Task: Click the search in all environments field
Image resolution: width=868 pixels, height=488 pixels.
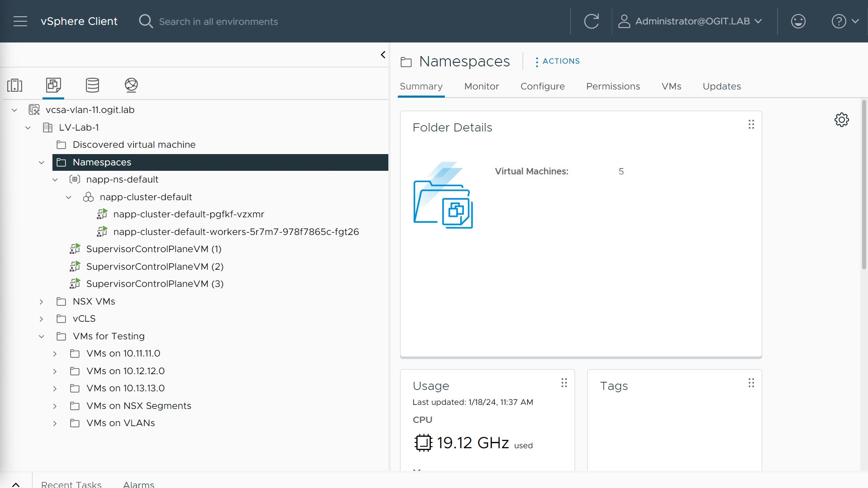Action: coord(218,22)
